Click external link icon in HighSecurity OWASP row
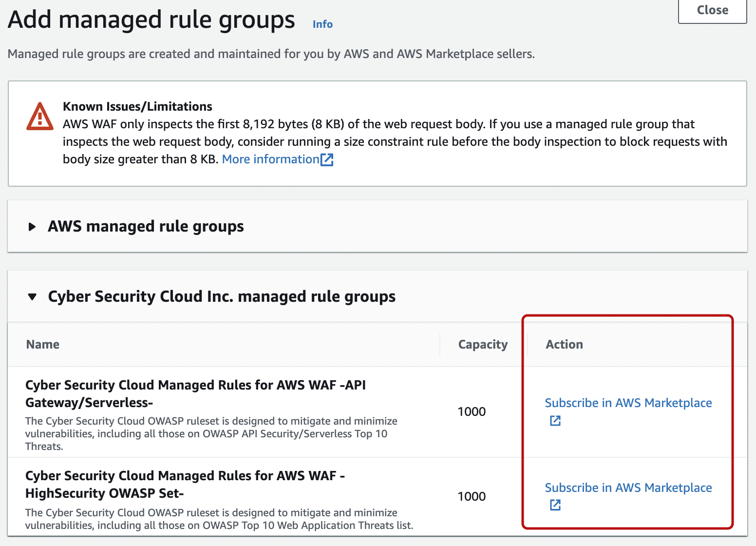Screen dimensions: 756x546 555,505
